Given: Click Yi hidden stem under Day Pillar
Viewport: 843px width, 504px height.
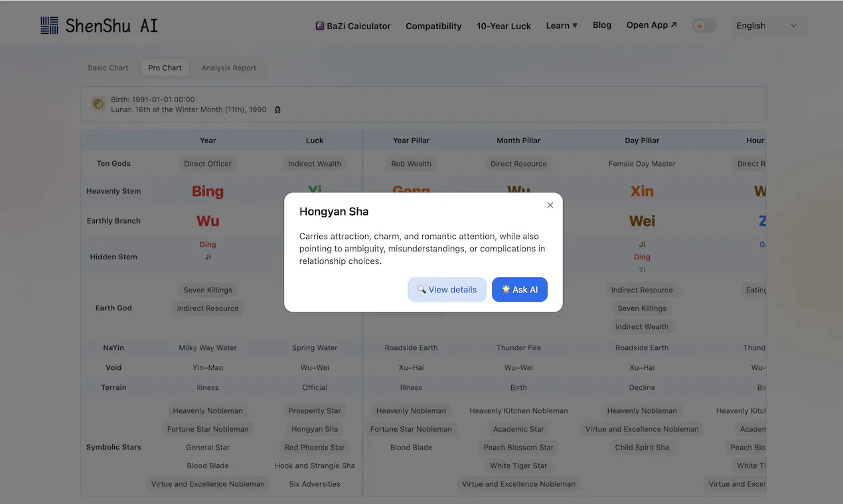Looking at the screenshot, I should pos(642,269).
